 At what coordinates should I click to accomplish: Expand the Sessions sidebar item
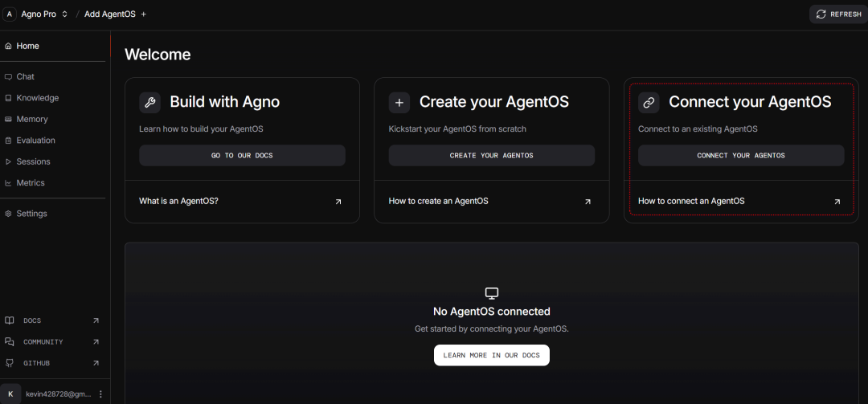pyautogui.click(x=33, y=161)
